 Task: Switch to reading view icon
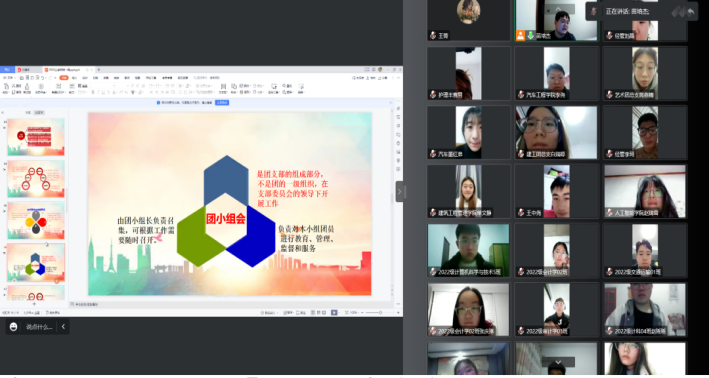pos(324,312)
